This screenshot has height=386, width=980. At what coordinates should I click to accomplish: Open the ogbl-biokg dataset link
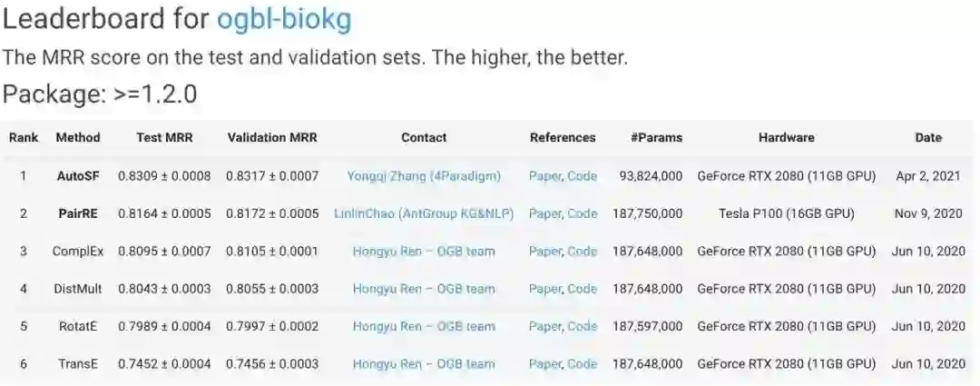283,18
